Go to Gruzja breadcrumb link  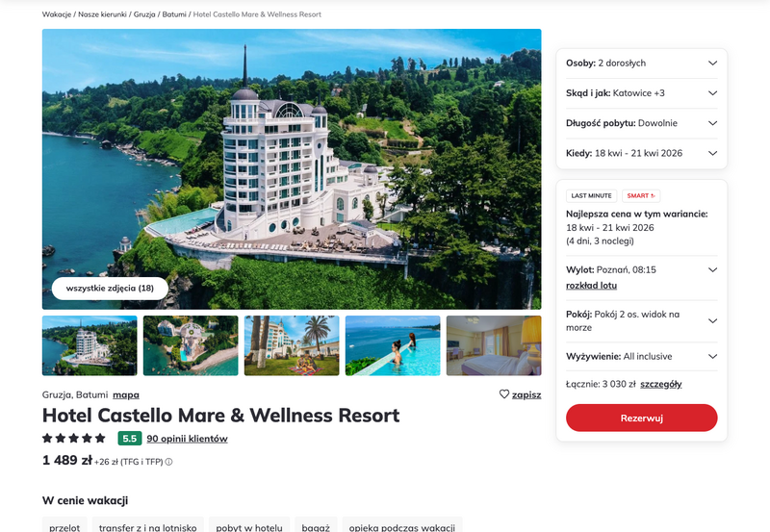click(x=144, y=14)
